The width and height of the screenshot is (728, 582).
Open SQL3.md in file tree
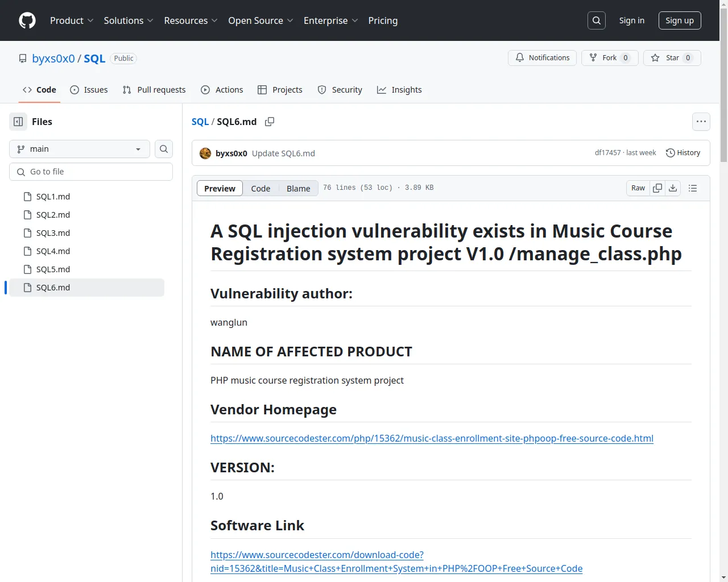(x=86, y=233)
